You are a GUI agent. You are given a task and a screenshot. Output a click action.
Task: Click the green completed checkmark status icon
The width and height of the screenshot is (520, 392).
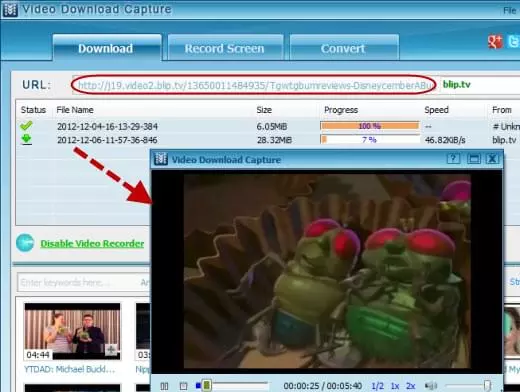point(26,126)
